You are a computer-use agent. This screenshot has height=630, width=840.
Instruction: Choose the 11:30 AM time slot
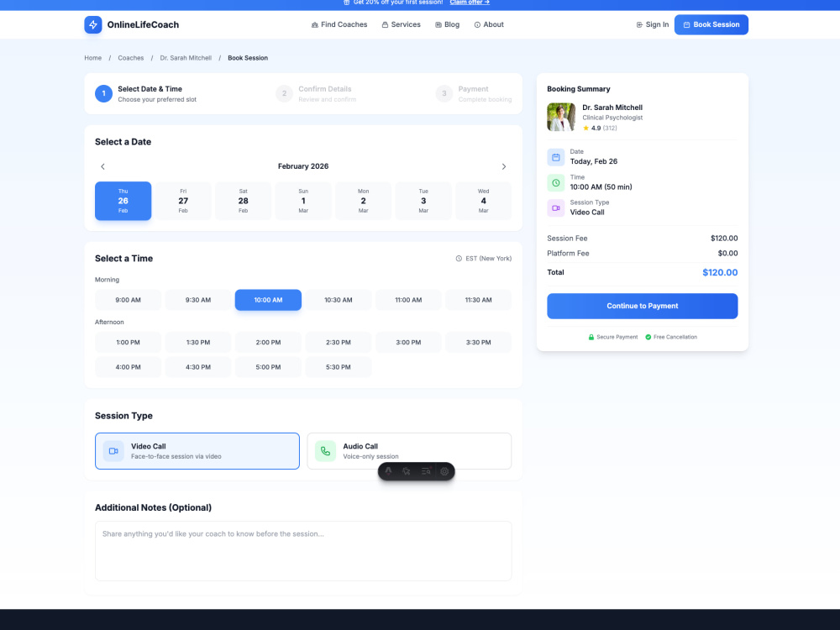479,300
